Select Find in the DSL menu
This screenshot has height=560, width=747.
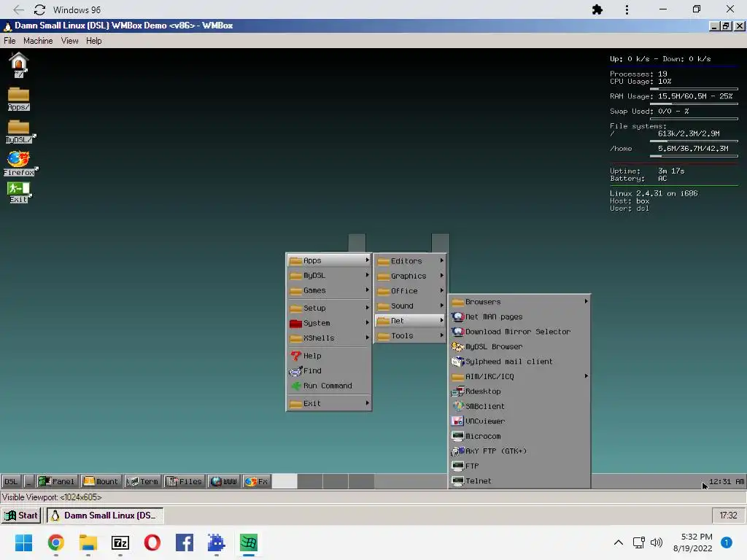329,370
